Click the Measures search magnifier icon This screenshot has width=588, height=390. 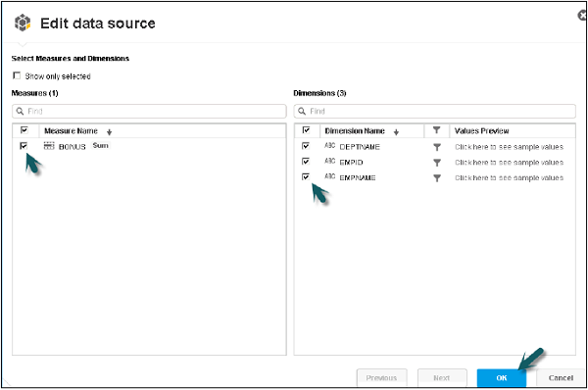[x=20, y=111]
